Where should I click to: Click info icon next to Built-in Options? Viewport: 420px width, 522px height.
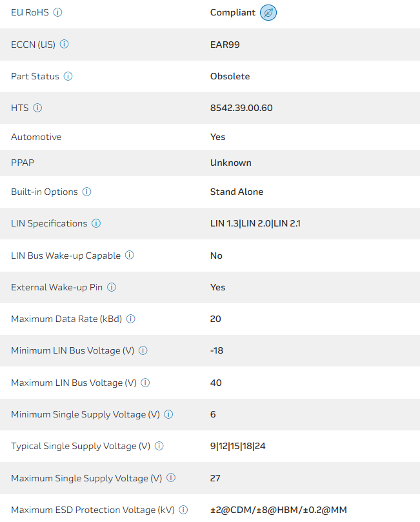click(87, 192)
